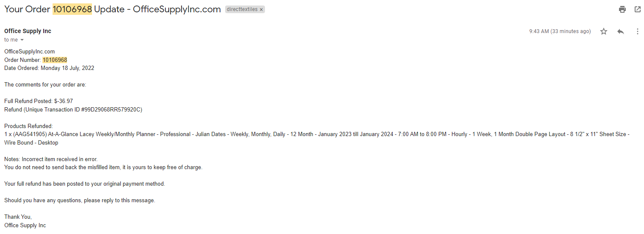Viewport: 644px width, 234px height.
Task: Open the email in a new window
Action: click(637, 9)
